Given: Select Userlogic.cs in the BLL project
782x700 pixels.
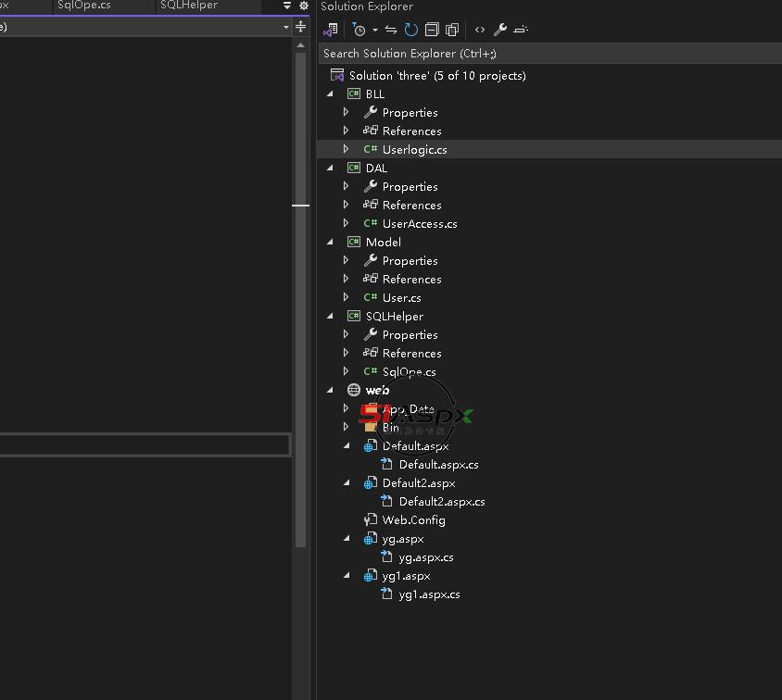Looking at the screenshot, I should click(x=414, y=150).
